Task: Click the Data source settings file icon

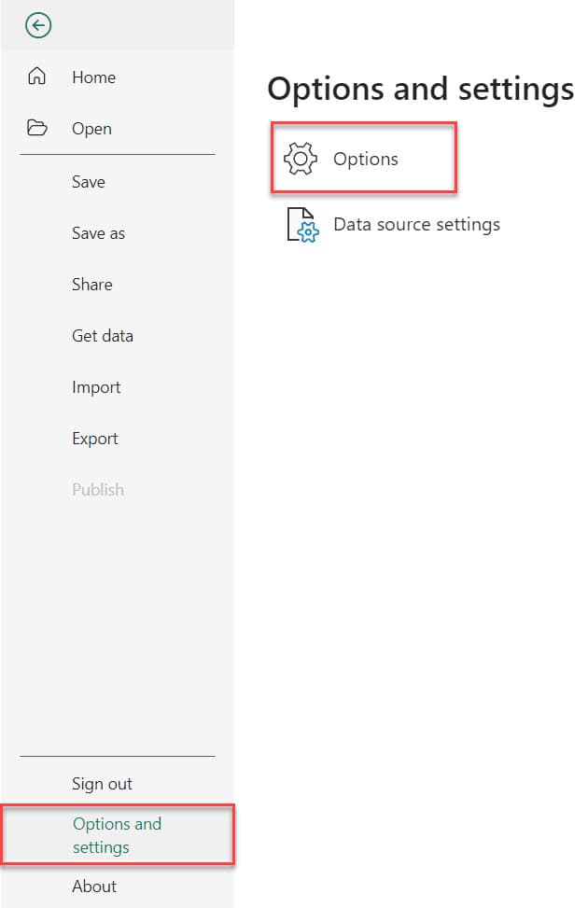Action: [x=303, y=225]
